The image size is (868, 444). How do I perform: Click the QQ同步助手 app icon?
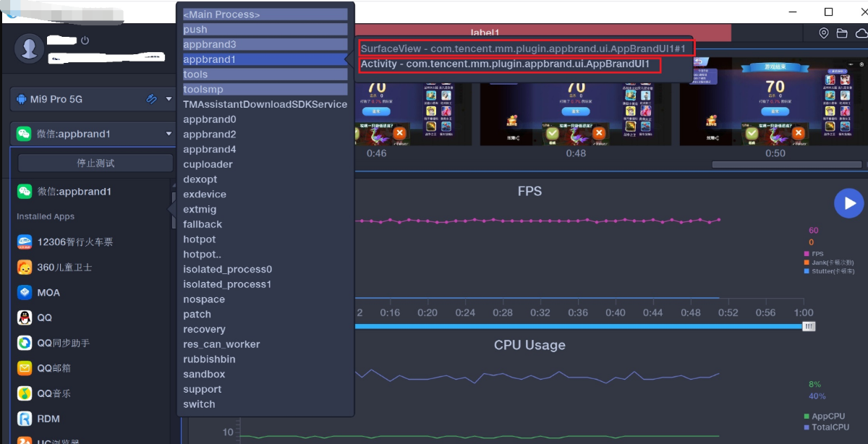[25, 343]
